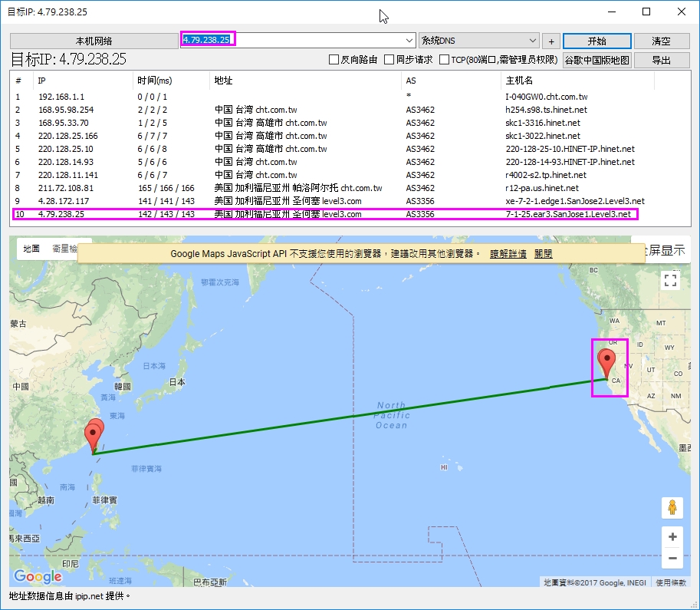Select hop 1 row 192.168.1.1
700x610 pixels.
[x=330, y=97]
